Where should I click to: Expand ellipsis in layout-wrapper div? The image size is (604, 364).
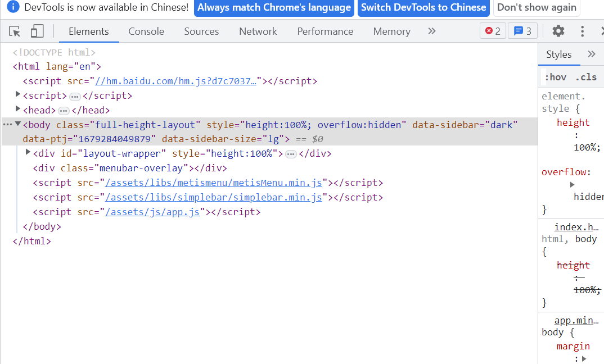pyautogui.click(x=291, y=154)
